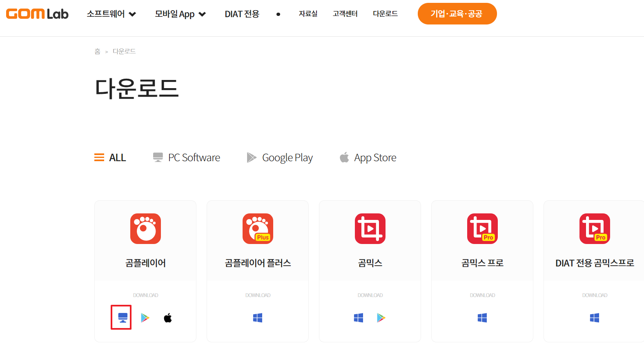Download 곰믹스 프로 via Windows icon
Viewport: 644px width, 346px height.
[482, 317]
